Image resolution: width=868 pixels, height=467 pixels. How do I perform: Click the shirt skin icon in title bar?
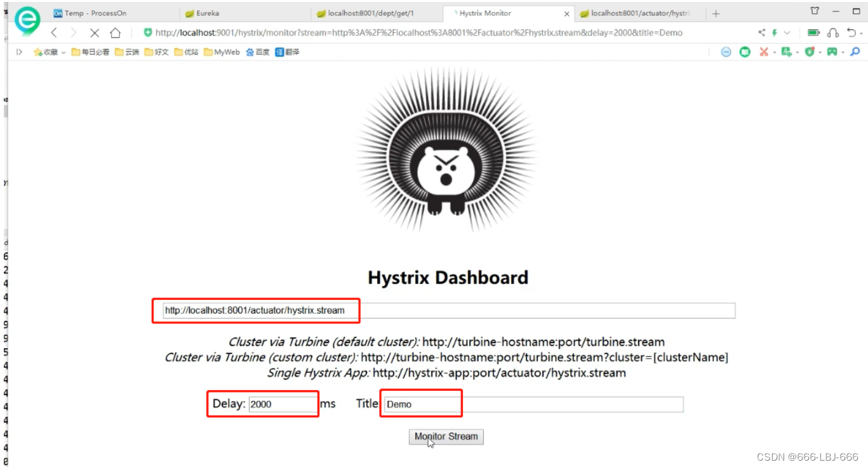(815, 11)
